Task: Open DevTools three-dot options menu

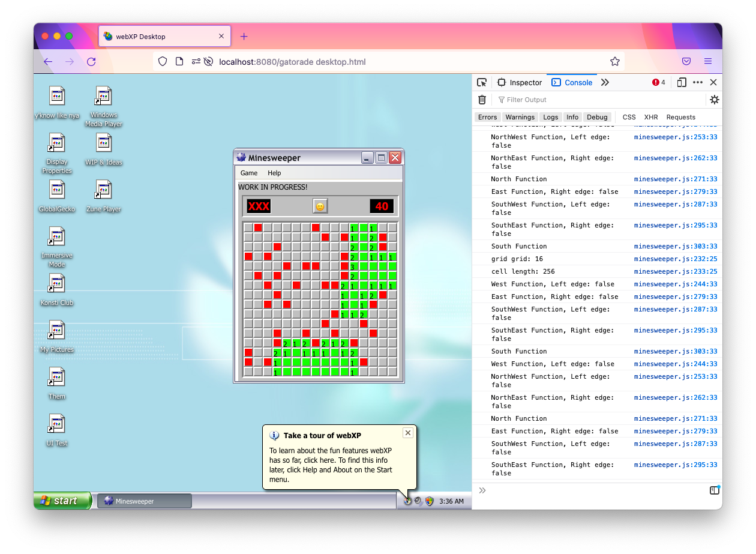Action: tap(697, 83)
